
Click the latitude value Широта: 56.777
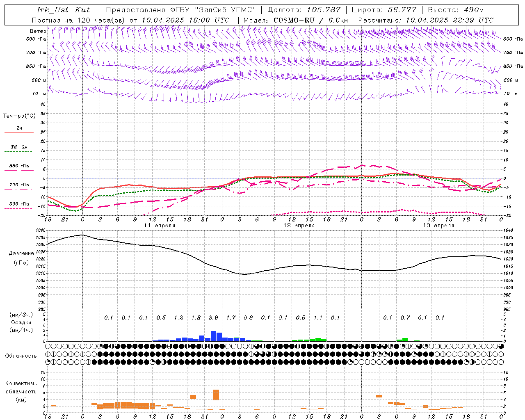click(x=384, y=10)
